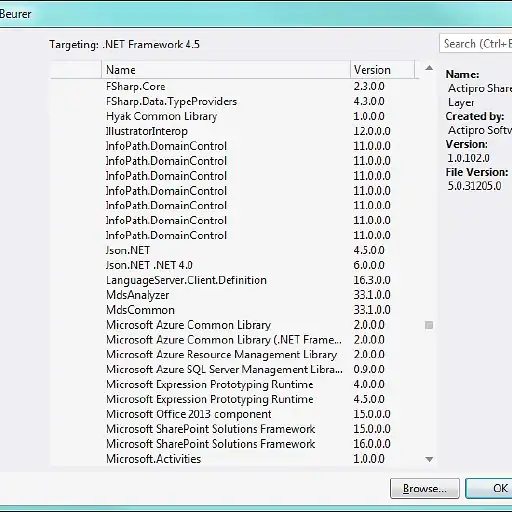Click details Version value 1.0.102.0

[x=468, y=158]
